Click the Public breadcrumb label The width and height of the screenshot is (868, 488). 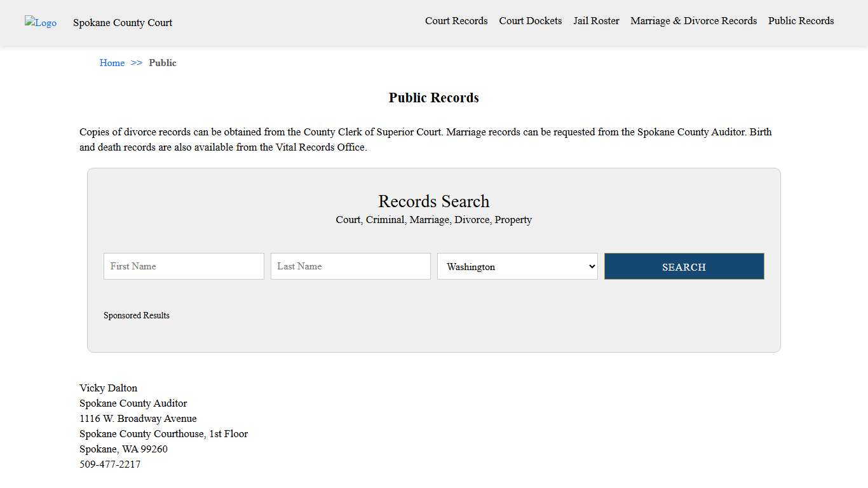tap(163, 62)
